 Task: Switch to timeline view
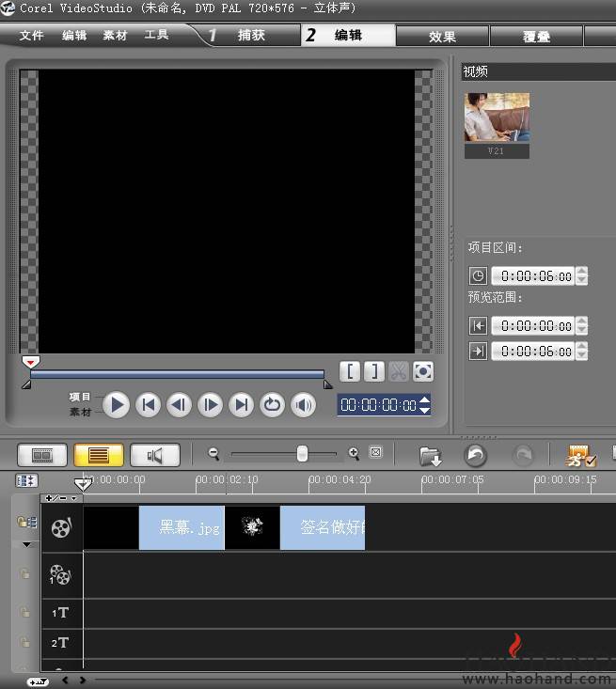[x=99, y=455]
